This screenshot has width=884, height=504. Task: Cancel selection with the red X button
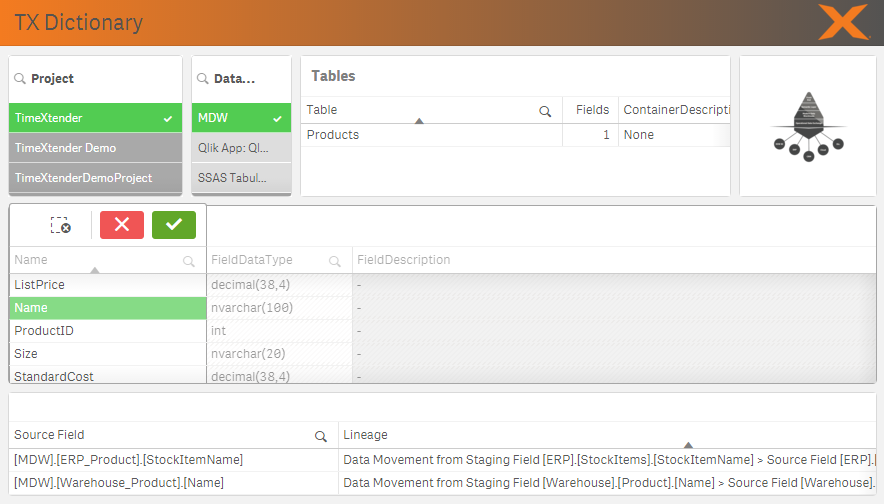122,225
